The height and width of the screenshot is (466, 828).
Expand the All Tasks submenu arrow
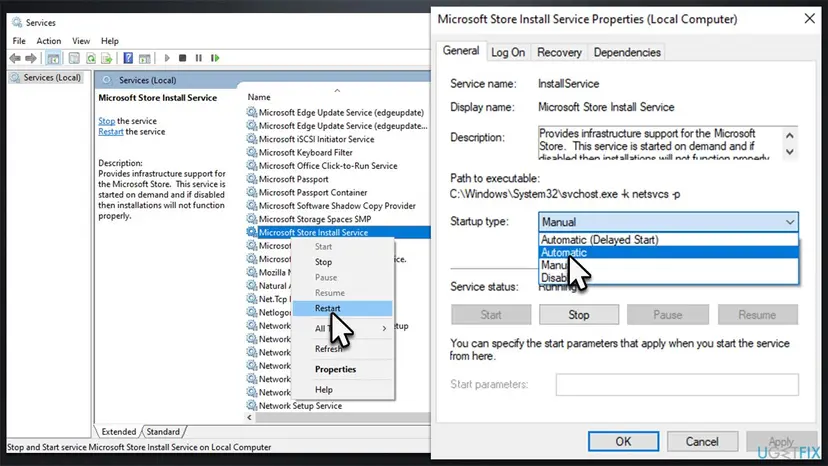(x=384, y=328)
